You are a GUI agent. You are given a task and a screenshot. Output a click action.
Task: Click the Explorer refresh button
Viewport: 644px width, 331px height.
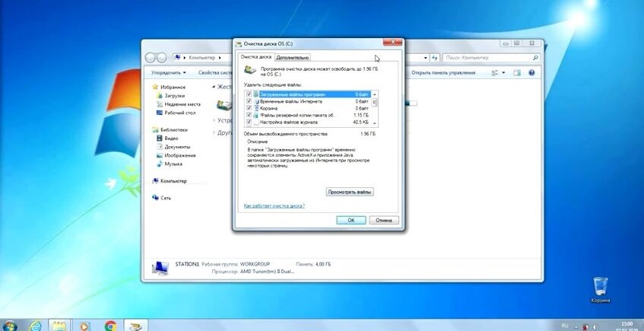435,58
